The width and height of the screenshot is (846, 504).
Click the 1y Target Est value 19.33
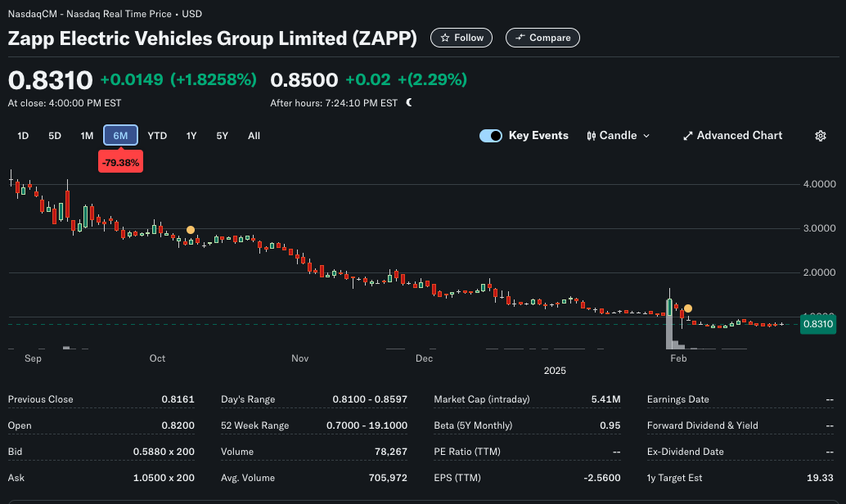820,478
